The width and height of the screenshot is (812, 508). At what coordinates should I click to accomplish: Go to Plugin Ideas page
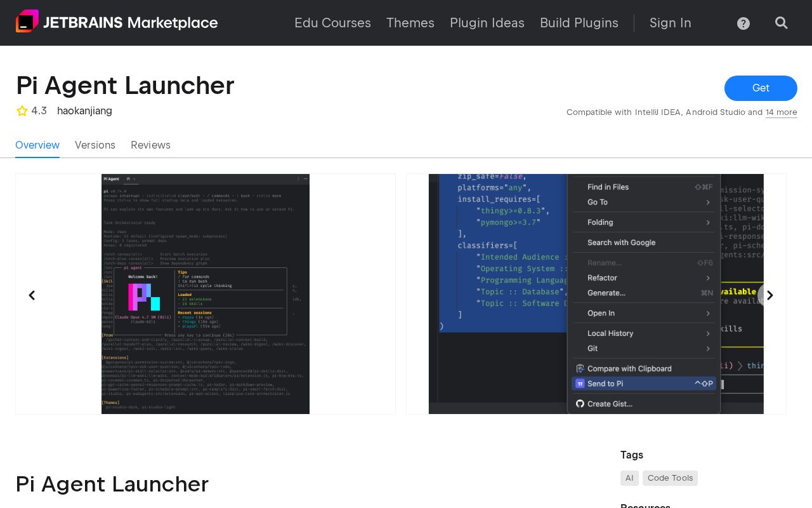click(487, 23)
